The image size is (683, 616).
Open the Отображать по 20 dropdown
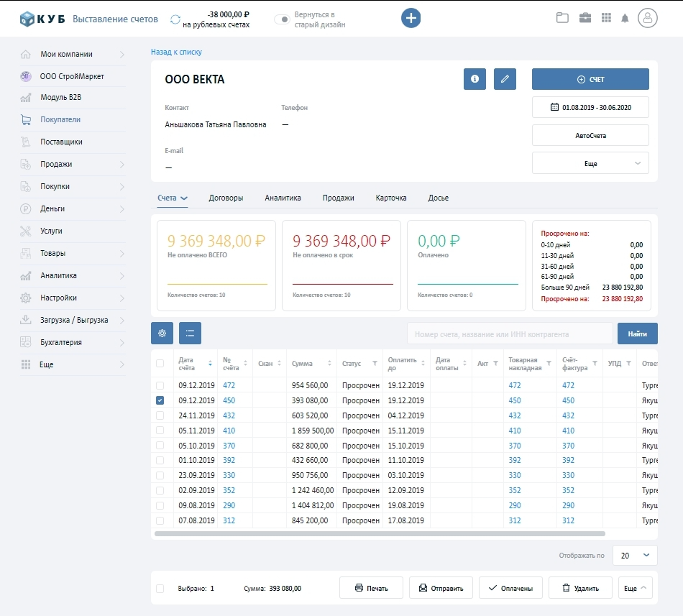point(635,556)
